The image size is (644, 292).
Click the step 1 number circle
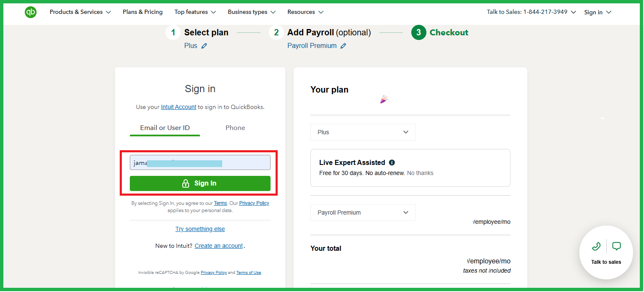(173, 32)
